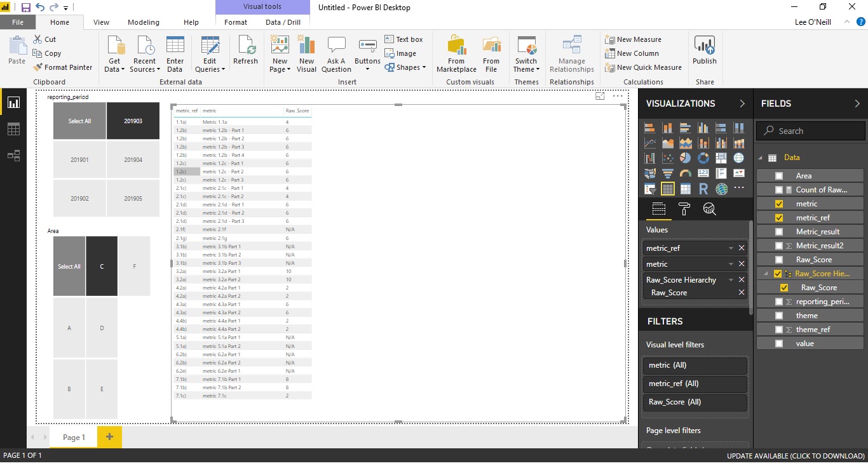Image resolution: width=868 pixels, height=468 pixels.
Task: Select the donut chart visualization
Action: click(x=703, y=158)
